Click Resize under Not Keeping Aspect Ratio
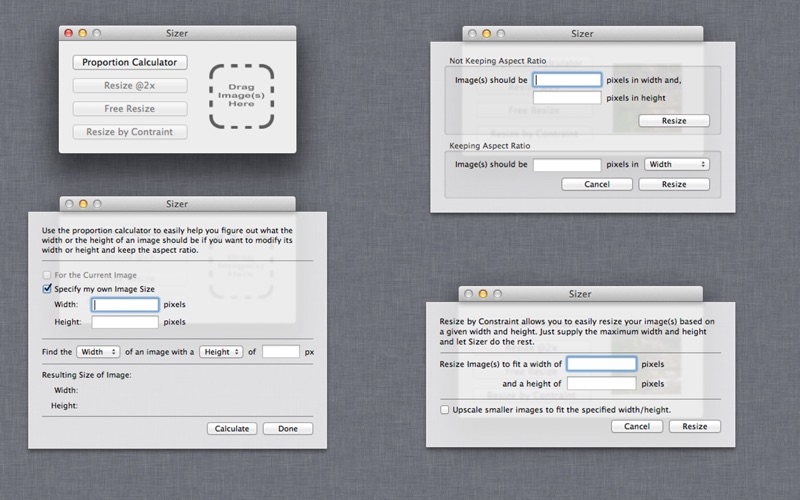The height and width of the screenshot is (500, 800). tap(674, 121)
